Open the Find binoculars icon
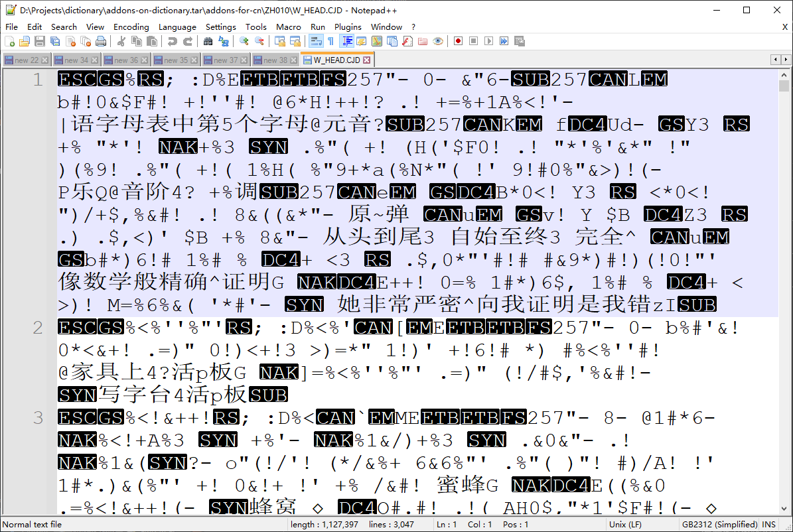 click(x=208, y=41)
